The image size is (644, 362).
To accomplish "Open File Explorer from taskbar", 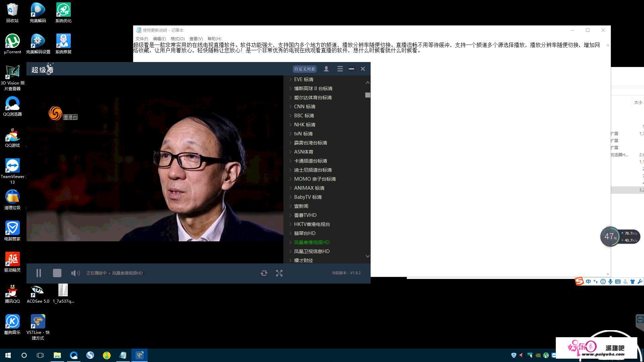I will [57, 355].
